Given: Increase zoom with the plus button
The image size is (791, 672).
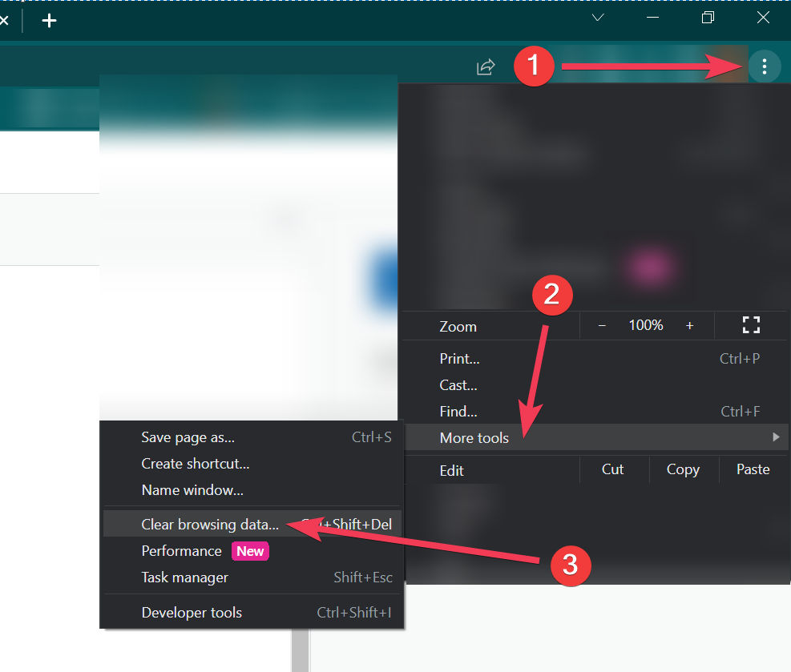Looking at the screenshot, I should click(689, 326).
